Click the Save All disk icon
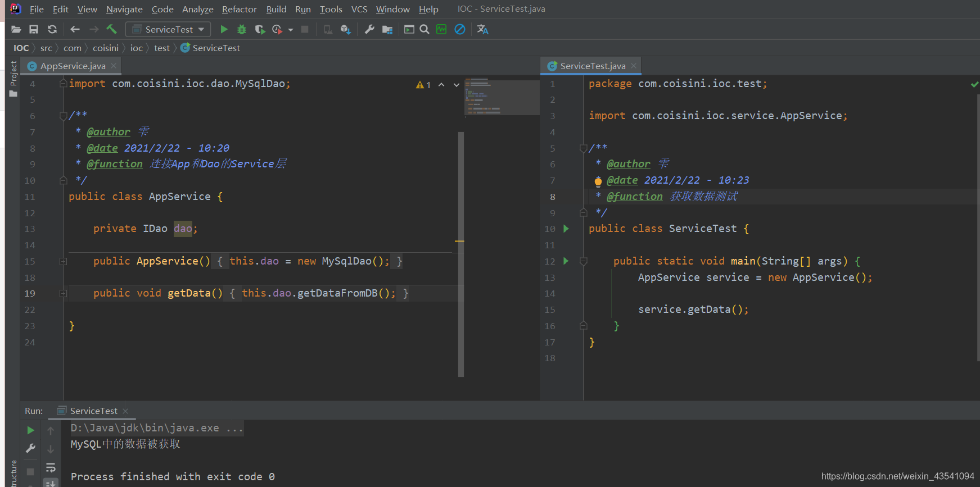This screenshot has height=487, width=980. point(34,29)
